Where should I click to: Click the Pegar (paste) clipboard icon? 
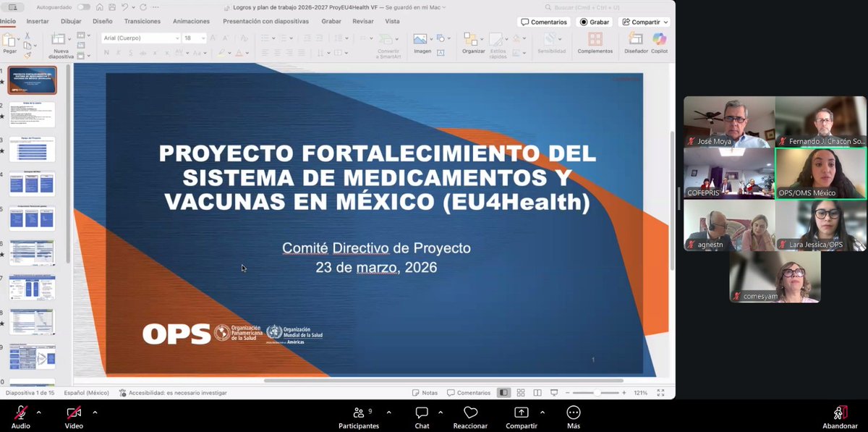tap(9, 39)
